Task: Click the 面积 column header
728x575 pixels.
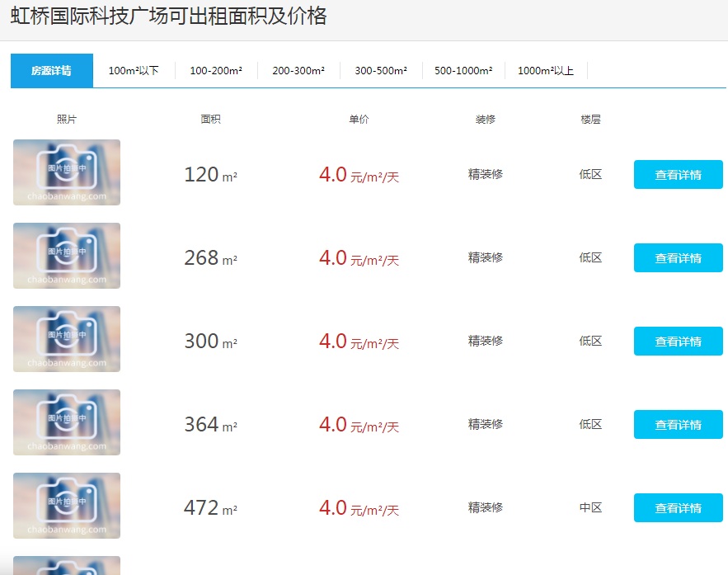Action: 211,120
